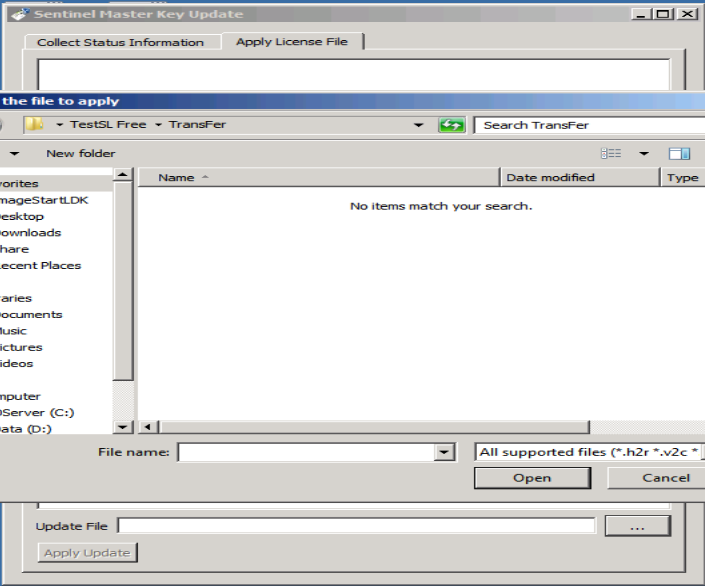Screen dimensions: 705x586
Task: Open Recent Places in sidebar
Action: tap(40, 265)
